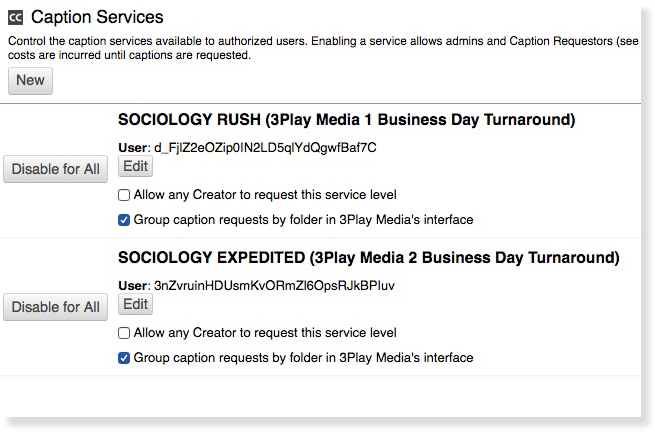Click Allow any Creator label text under EXPEDITED

pos(265,333)
